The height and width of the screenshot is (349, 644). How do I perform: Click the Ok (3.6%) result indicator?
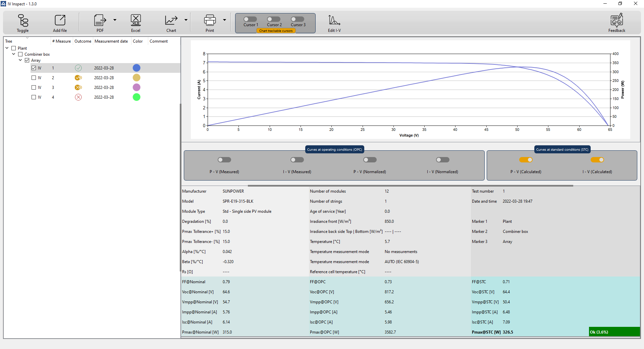(614, 332)
